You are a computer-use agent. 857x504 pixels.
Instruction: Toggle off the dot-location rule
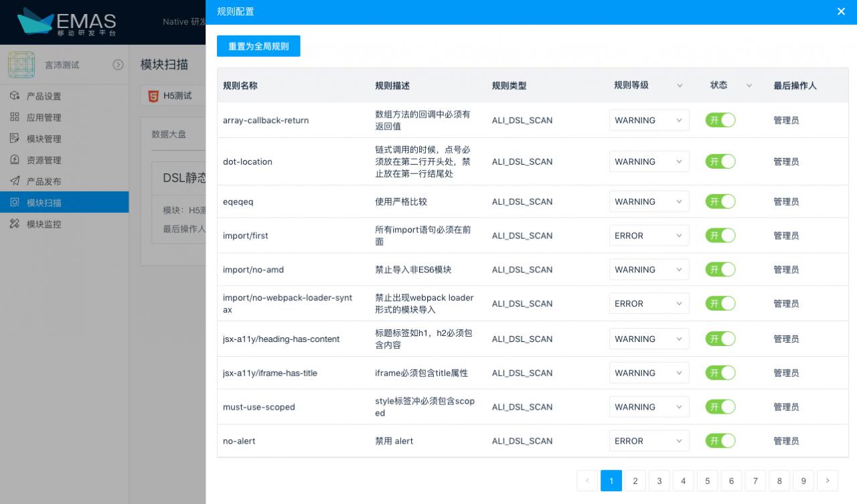pyautogui.click(x=720, y=161)
